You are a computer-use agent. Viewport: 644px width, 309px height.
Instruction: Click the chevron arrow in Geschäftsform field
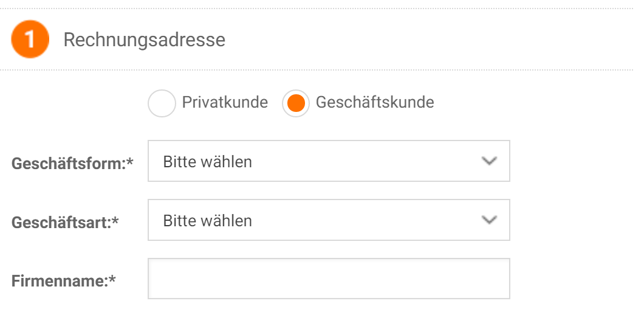click(x=489, y=161)
